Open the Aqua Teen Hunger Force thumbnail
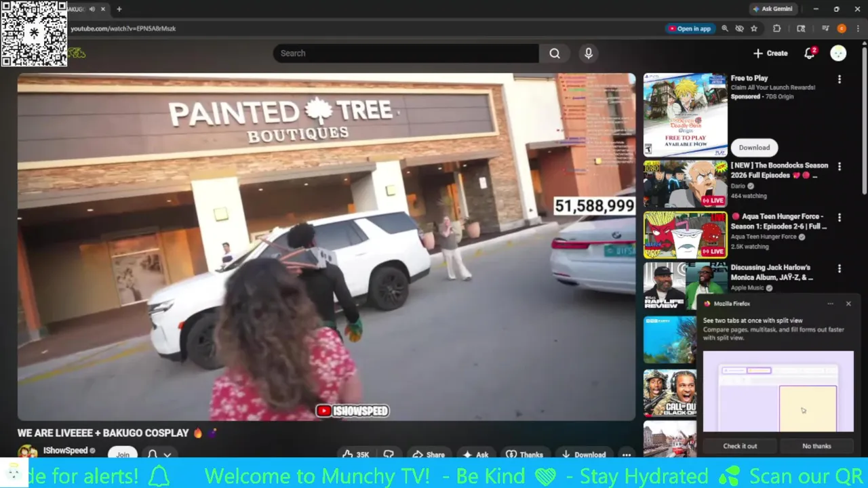Viewport: 868px width, 488px height. [x=685, y=235]
